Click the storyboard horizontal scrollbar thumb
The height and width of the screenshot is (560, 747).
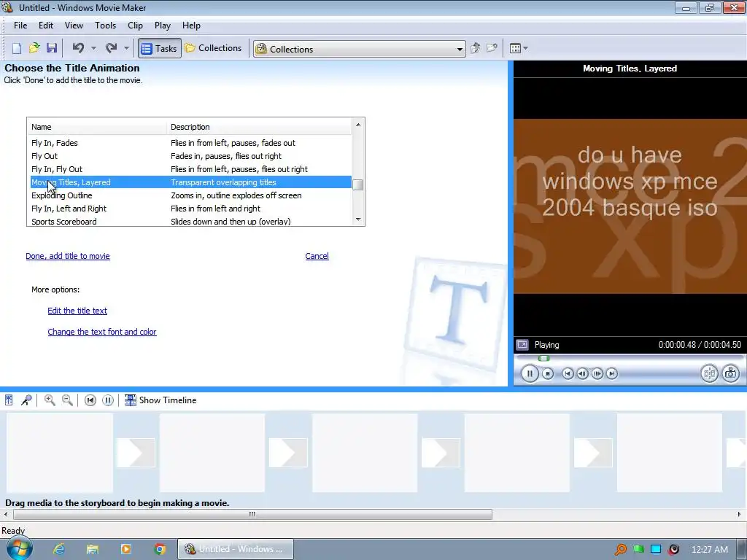tap(252, 514)
